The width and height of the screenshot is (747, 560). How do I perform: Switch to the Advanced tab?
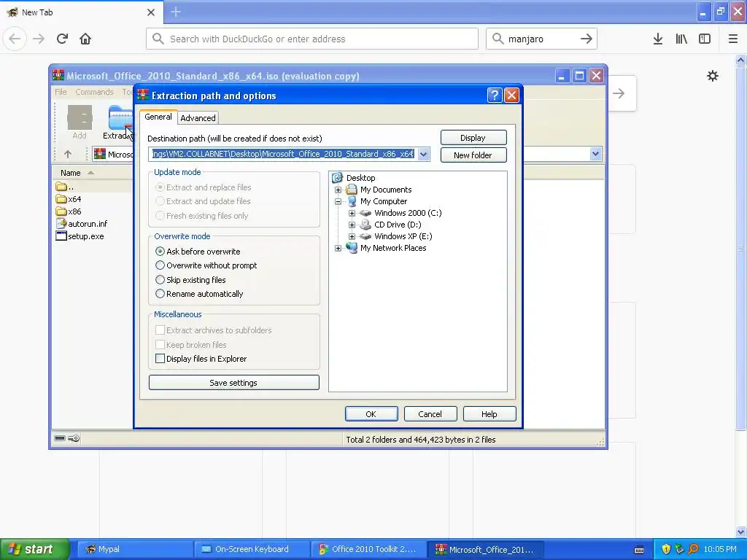[198, 118]
